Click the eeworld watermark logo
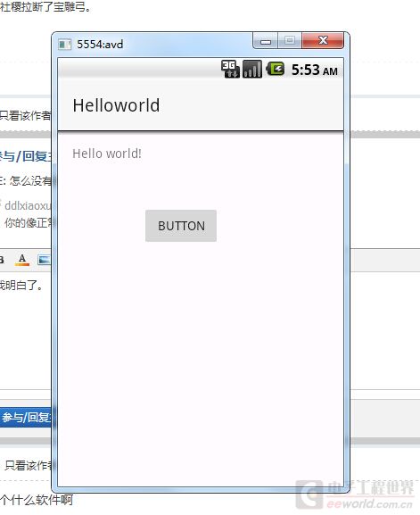 pos(354,494)
